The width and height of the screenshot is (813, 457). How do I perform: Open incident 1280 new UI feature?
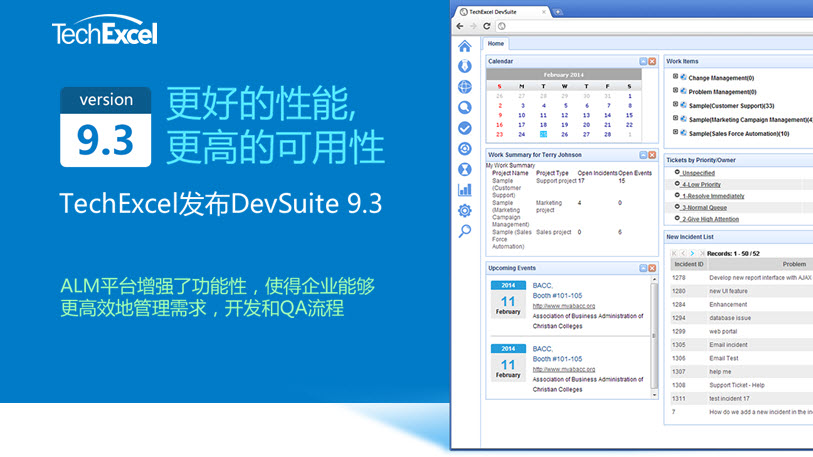(x=741, y=292)
